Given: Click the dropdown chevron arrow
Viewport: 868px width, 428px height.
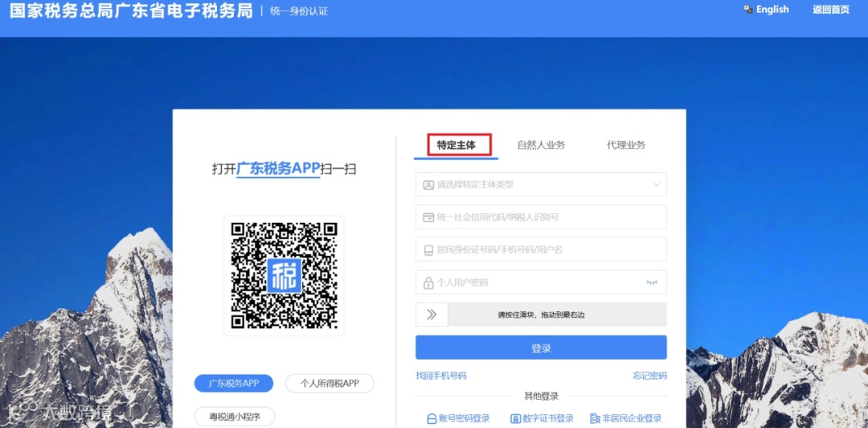Looking at the screenshot, I should pyautogui.click(x=657, y=184).
